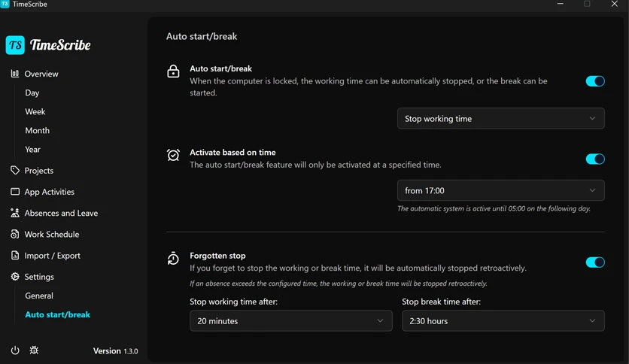Go to the Month overview
The width and height of the screenshot is (629, 364).
coord(38,130)
